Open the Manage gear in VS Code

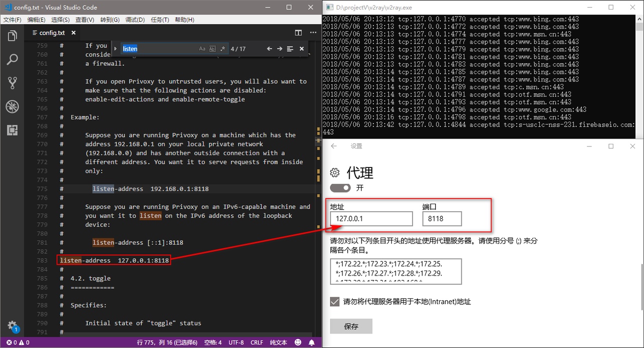(x=12, y=325)
